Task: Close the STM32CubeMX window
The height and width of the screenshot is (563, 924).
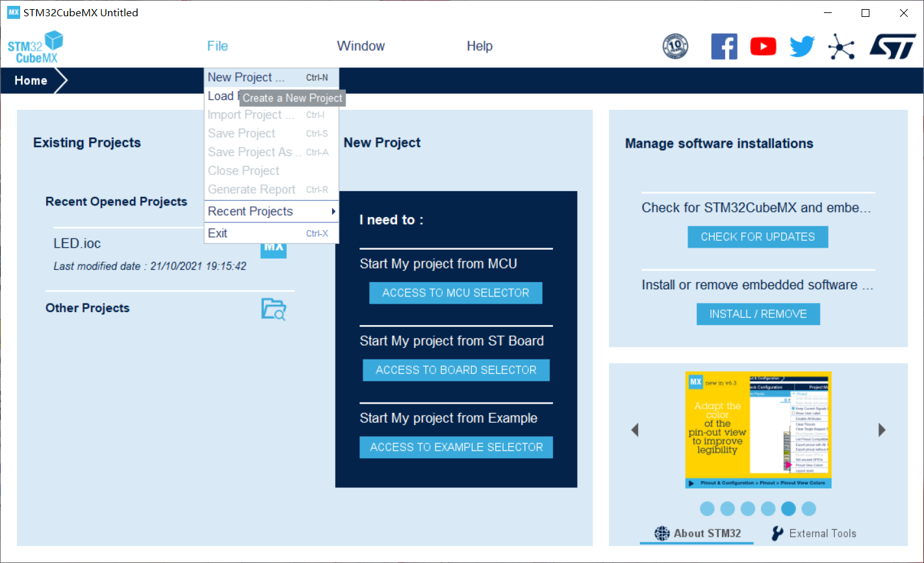Action: pos(904,13)
